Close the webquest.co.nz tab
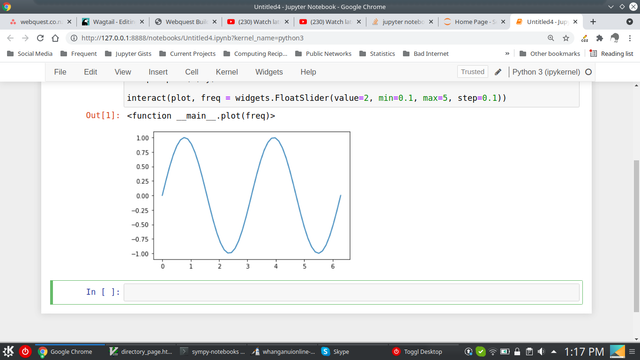 click(69, 22)
